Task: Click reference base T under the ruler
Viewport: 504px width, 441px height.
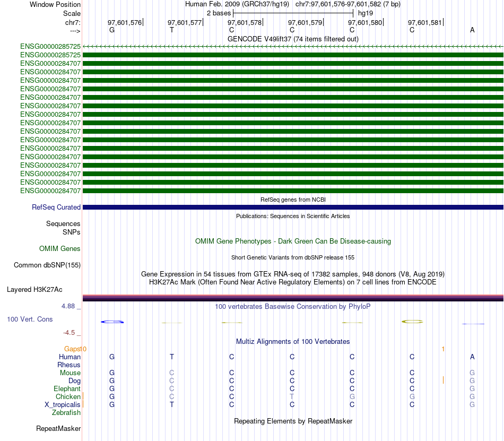Action: coord(172,30)
